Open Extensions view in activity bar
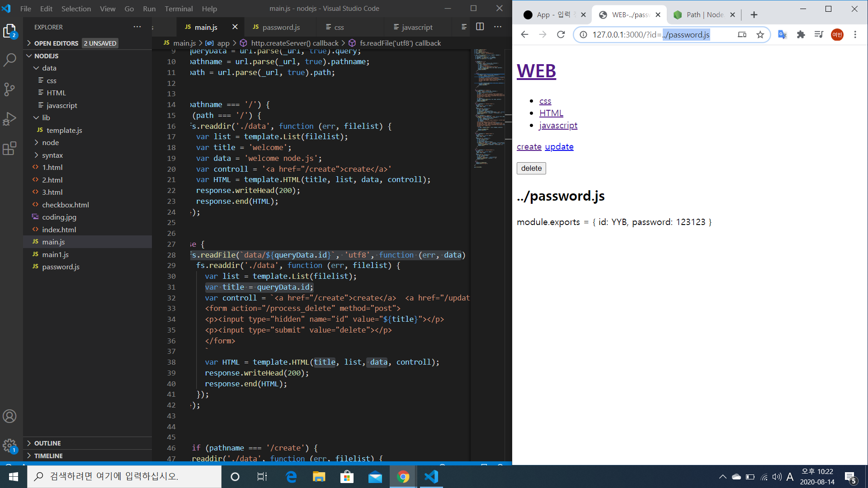Screen dimensions: 868x488 click(x=9, y=148)
